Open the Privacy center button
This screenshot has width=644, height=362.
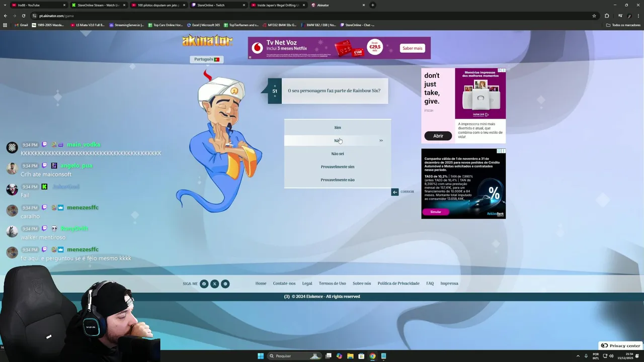coord(620,345)
